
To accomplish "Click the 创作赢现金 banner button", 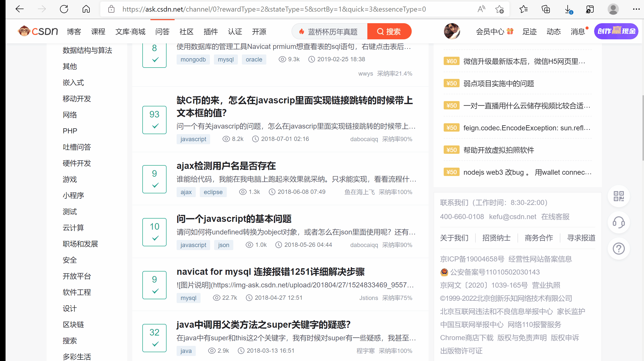I will tap(616, 31).
